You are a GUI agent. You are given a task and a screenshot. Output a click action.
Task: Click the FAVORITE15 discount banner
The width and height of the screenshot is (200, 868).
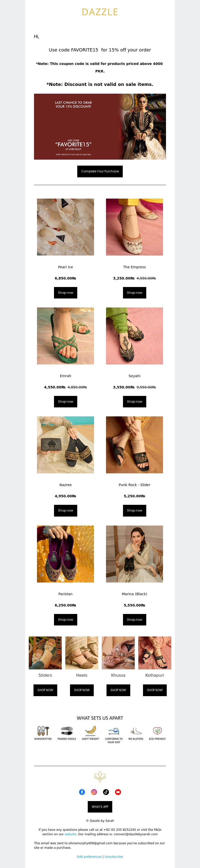click(100, 126)
